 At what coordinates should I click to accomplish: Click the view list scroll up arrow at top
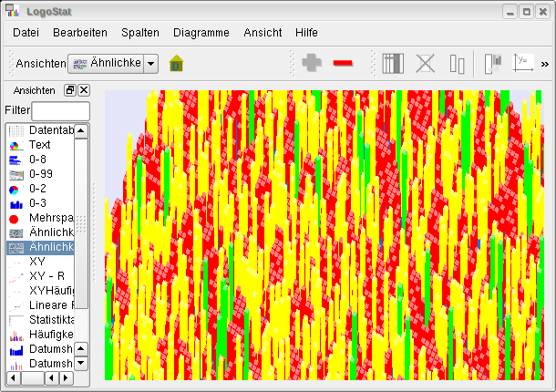coord(81,131)
